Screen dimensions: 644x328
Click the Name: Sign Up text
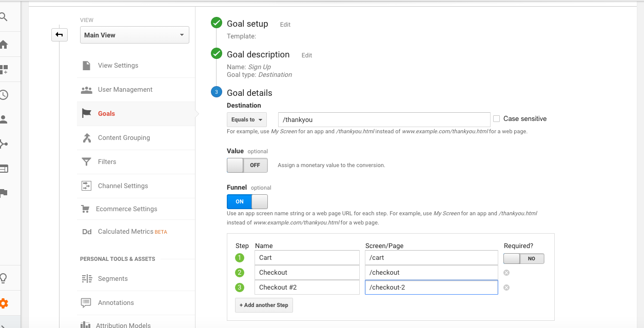[249, 67]
